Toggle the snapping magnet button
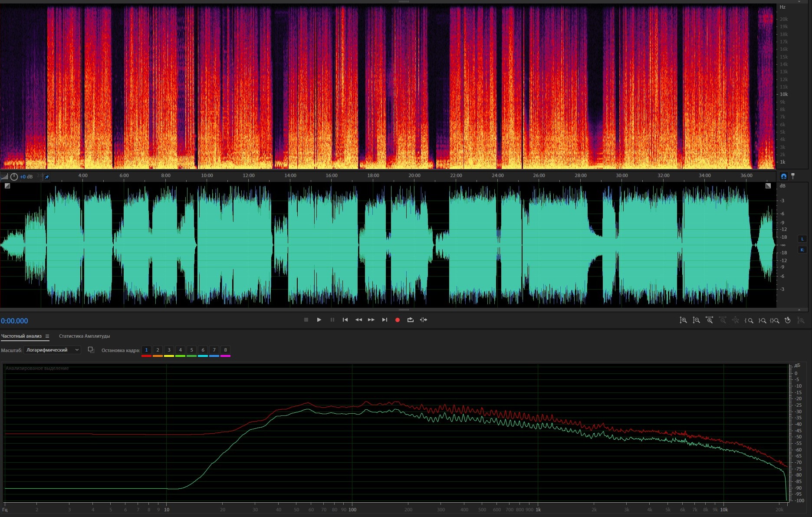Image resolution: width=812 pixels, height=517 pixels. [x=783, y=176]
